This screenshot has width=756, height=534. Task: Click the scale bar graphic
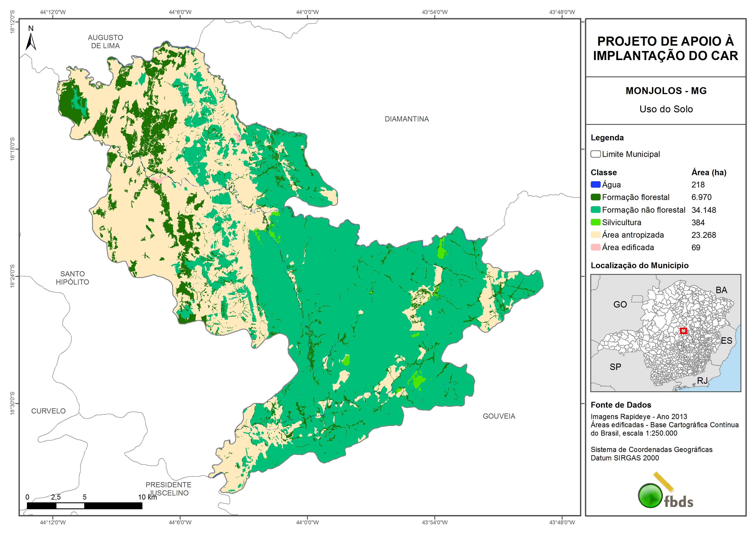coord(84,506)
